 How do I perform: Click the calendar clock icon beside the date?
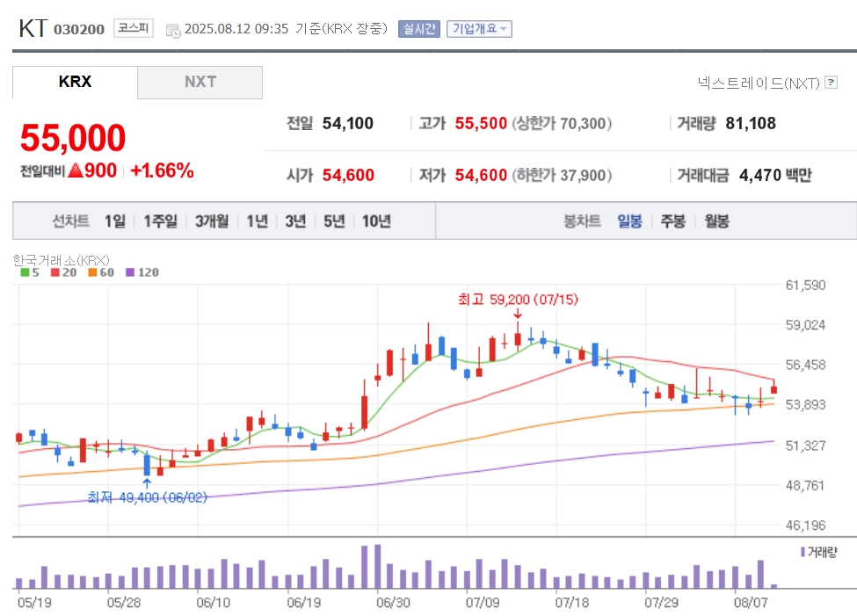point(172,31)
